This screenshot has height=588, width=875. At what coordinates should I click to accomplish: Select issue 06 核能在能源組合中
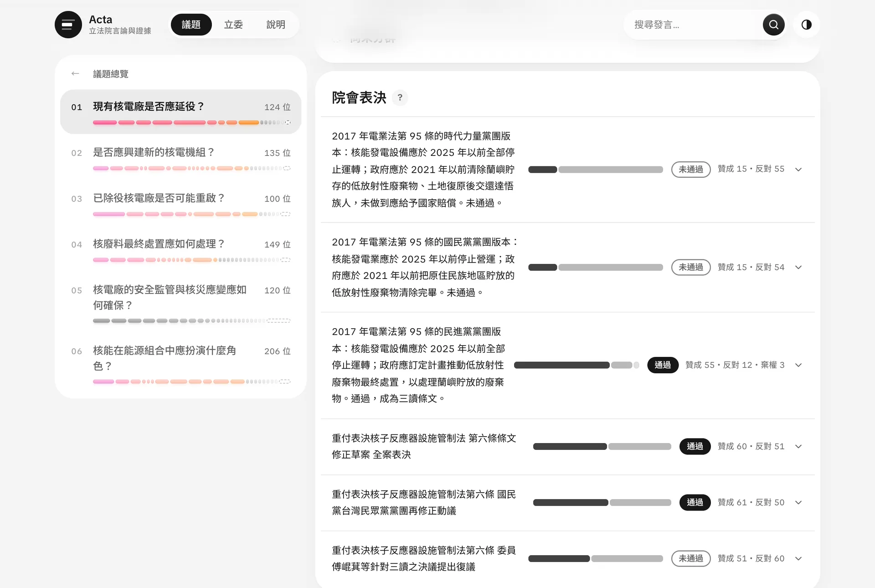click(180, 364)
